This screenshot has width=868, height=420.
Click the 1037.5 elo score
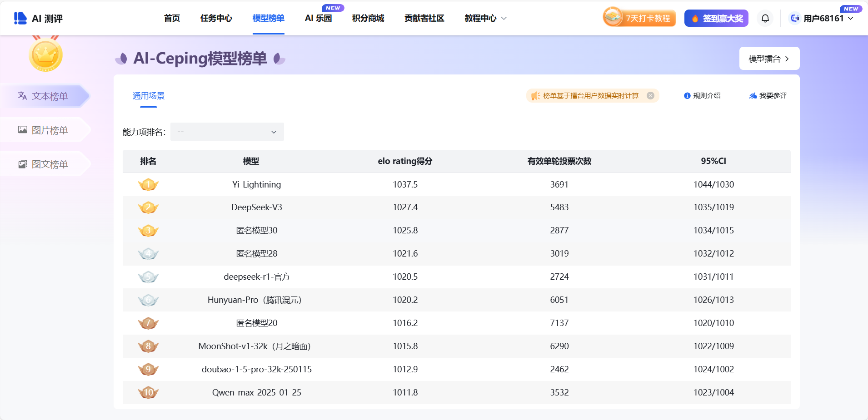405,184
